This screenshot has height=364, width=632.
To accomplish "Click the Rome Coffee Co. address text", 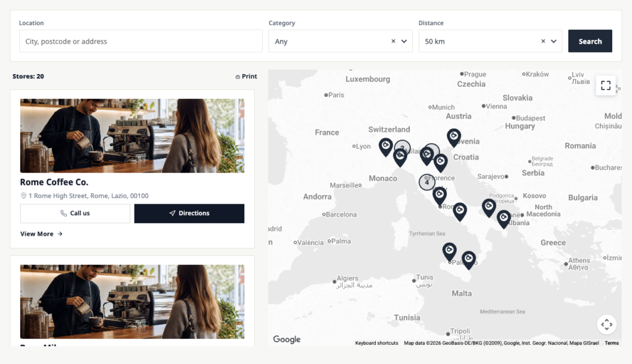I will [x=88, y=196].
